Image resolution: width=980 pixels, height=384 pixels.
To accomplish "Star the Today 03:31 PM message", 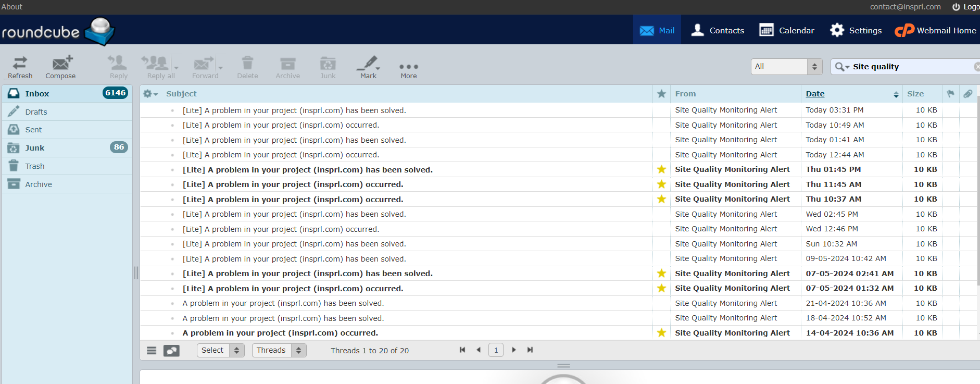I will click(x=661, y=110).
